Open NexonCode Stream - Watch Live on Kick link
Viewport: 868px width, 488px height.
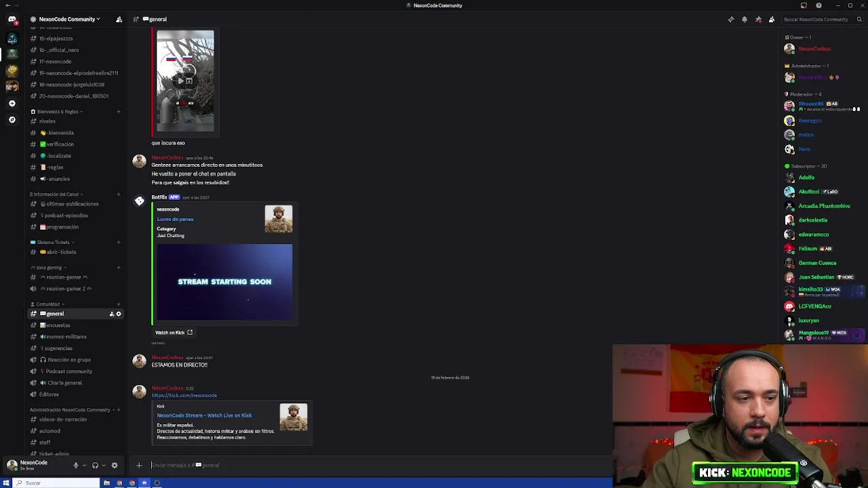pyautogui.click(x=204, y=415)
